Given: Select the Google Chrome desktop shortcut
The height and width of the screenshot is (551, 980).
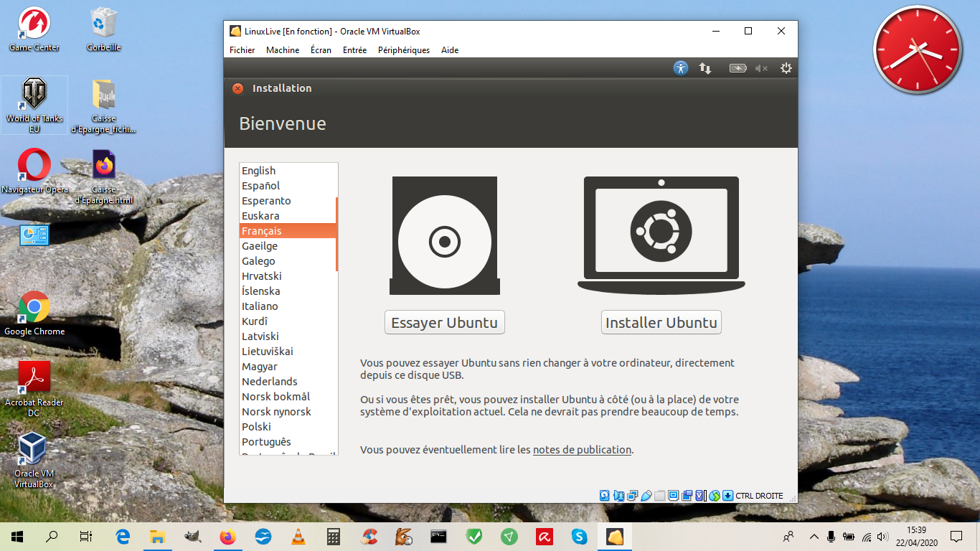Looking at the screenshot, I should coord(34,314).
